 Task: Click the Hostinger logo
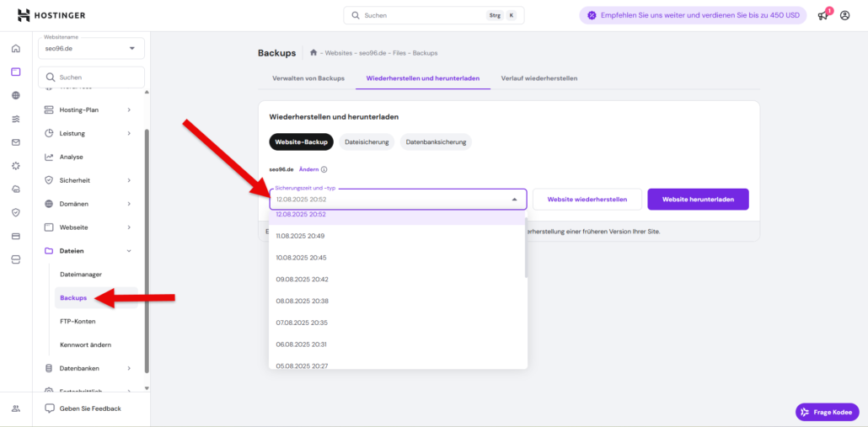pyautogui.click(x=51, y=15)
